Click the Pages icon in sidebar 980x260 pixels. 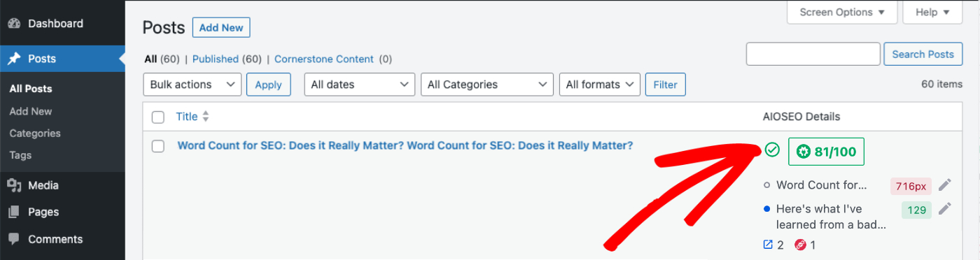(x=14, y=212)
